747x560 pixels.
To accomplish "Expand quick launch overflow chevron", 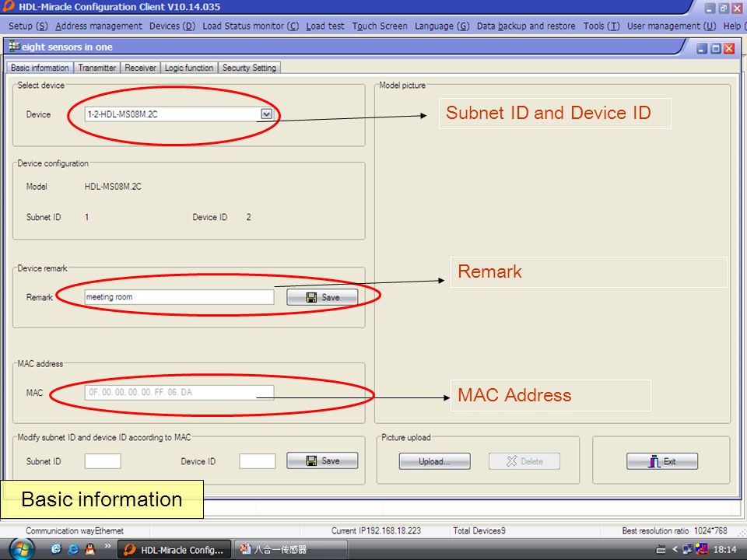I will pyautogui.click(x=107, y=546).
